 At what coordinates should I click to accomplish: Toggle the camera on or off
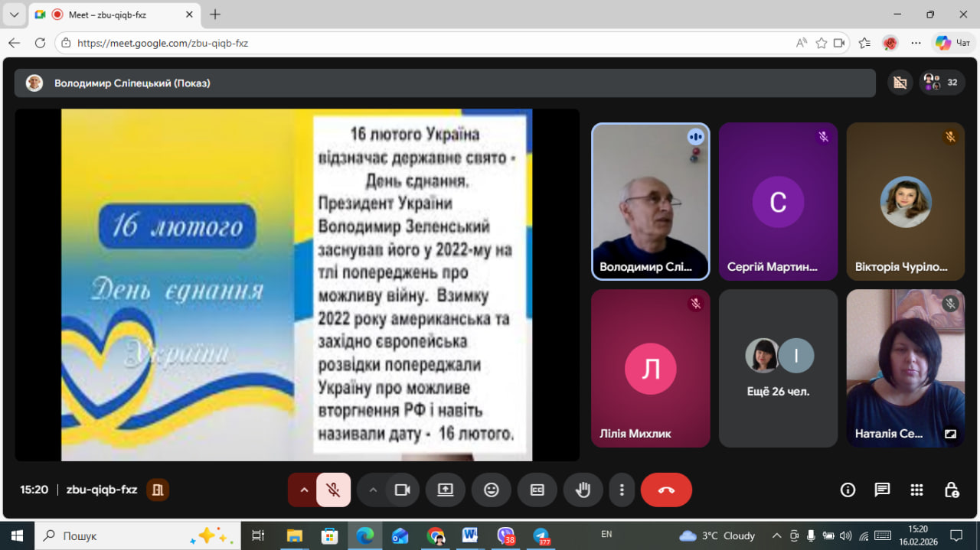pos(402,490)
